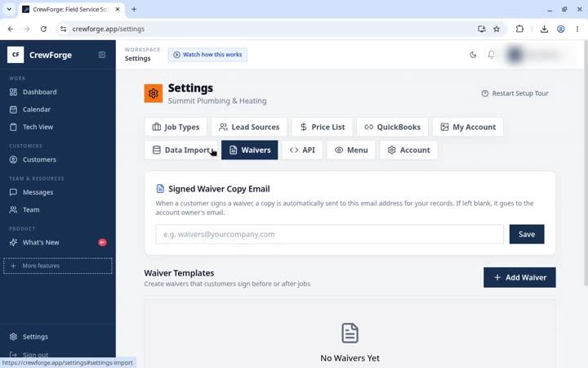Click Add Waiver button
The width and height of the screenshot is (588, 368).
click(519, 277)
